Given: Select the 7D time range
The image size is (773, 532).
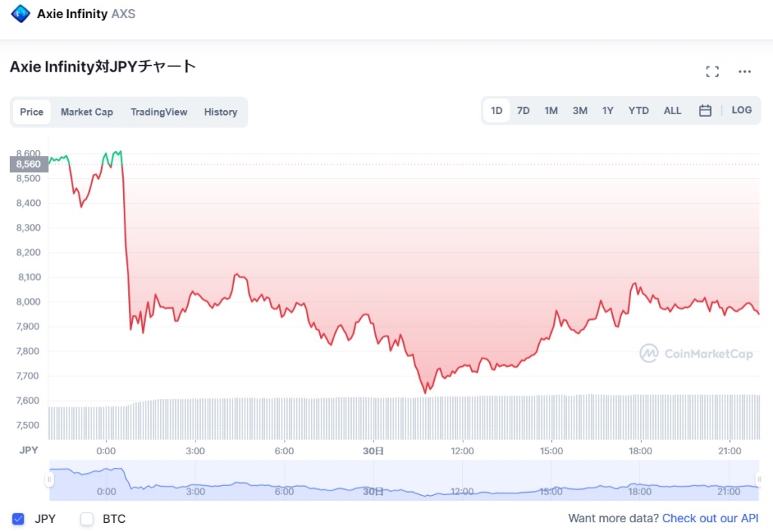Looking at the screenshot, I should [x=523, y=111].
